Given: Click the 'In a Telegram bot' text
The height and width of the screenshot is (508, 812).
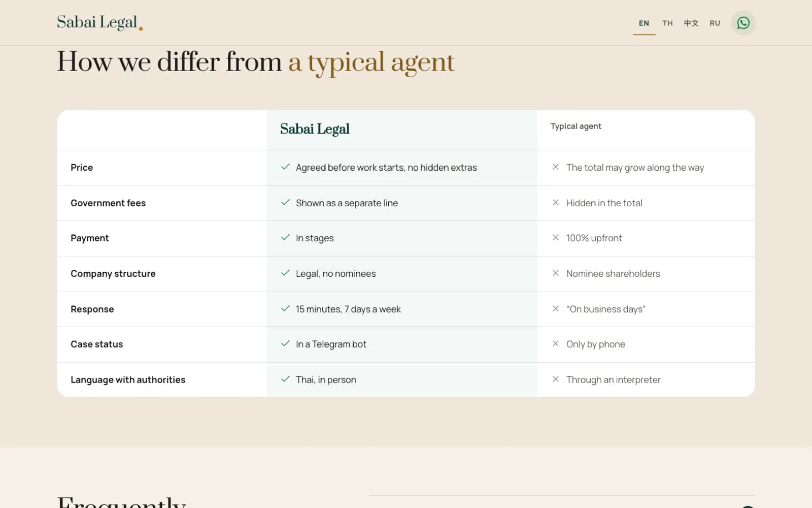Looking at the screenshot, I should [331, 344].
